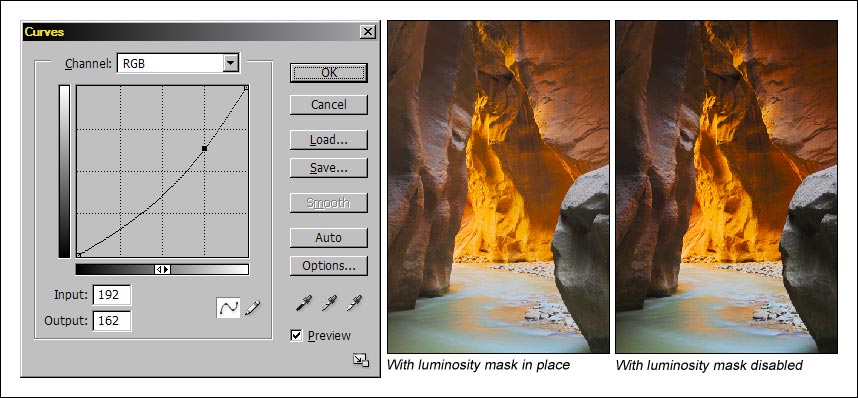Click the Output value field

[x=112, y=320]
